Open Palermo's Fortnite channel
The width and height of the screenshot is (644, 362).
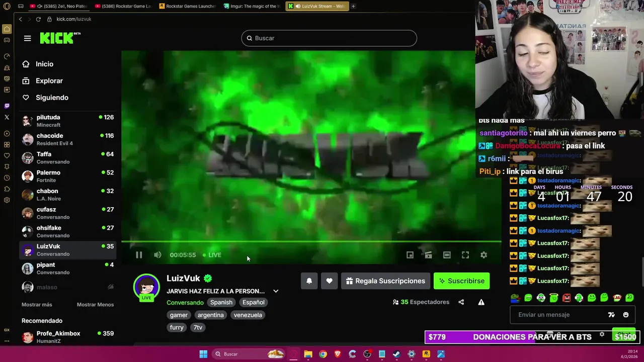click(68, 176)
